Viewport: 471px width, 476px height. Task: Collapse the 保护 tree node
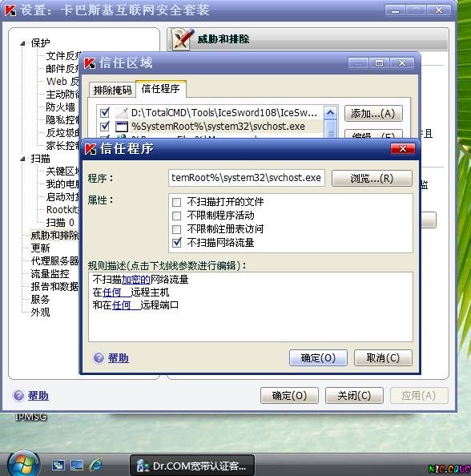point(22,44)
